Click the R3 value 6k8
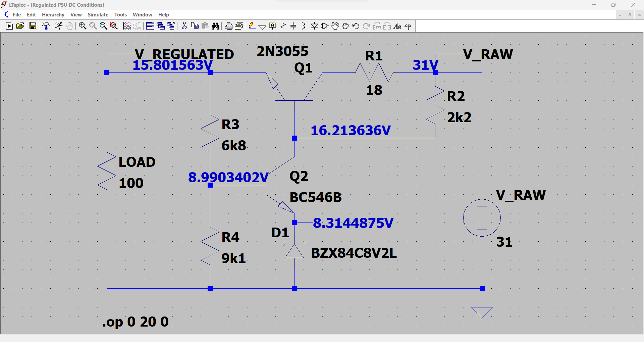Viewport: 644px width, 342px height. point(234,146)
